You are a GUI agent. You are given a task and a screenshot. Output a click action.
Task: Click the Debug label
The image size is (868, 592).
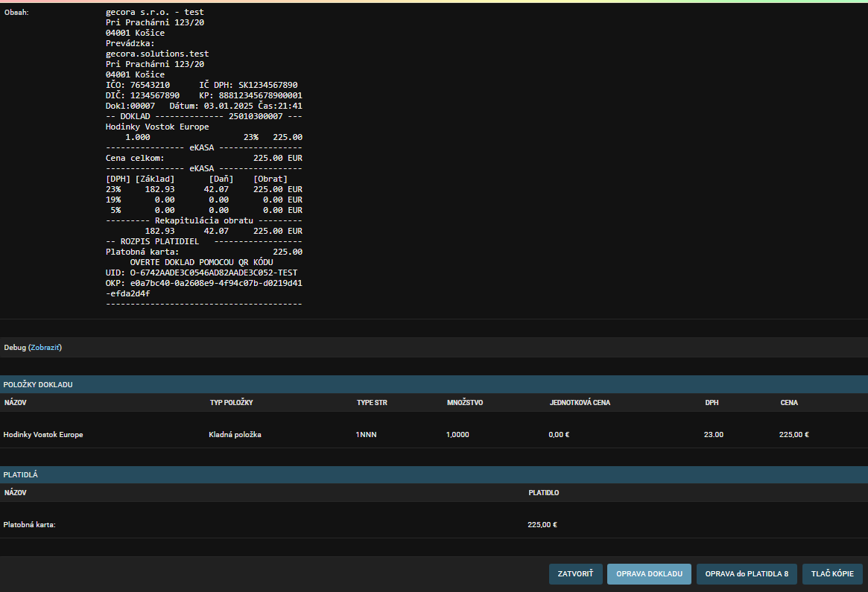pyautogui.click(x=15, y=348)
